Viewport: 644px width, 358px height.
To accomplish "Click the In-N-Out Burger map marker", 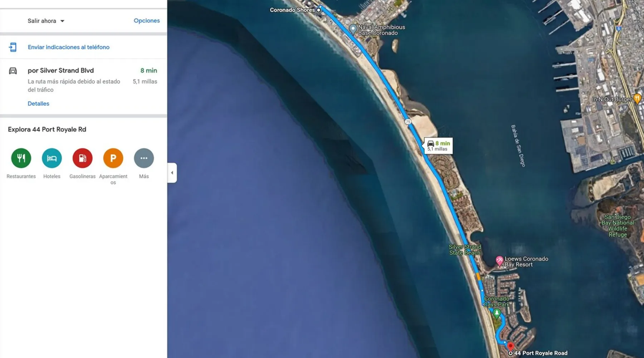I will [x=637, y=98].
